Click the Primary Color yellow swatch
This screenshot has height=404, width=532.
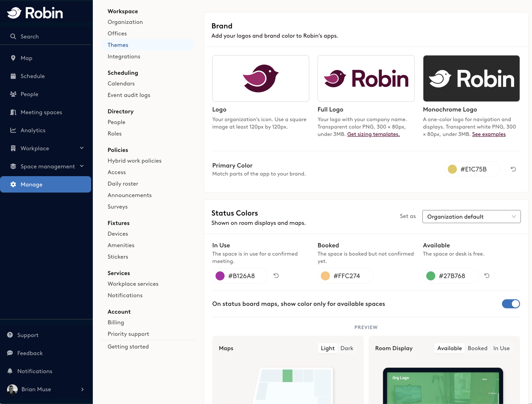click(x=452, y=169)
